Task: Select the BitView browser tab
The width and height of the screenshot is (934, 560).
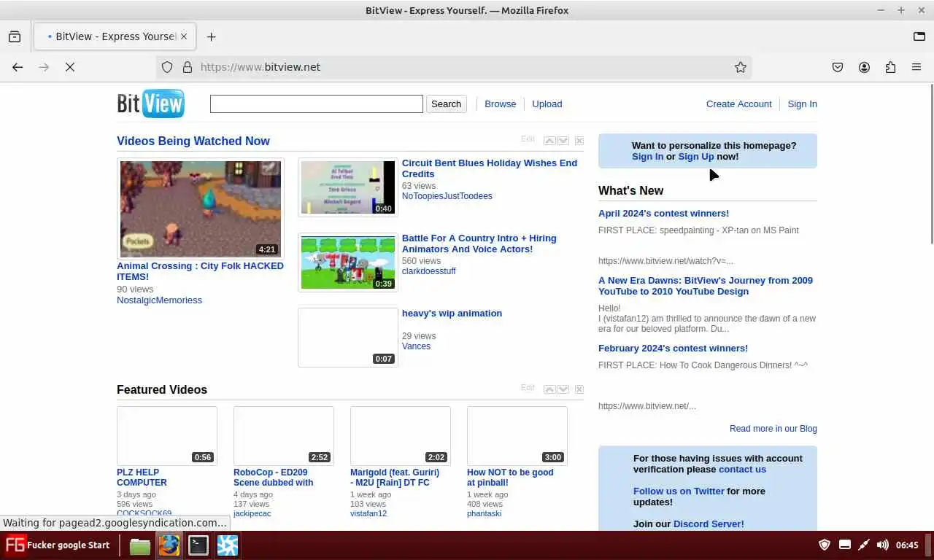Action: pos(113,36)
